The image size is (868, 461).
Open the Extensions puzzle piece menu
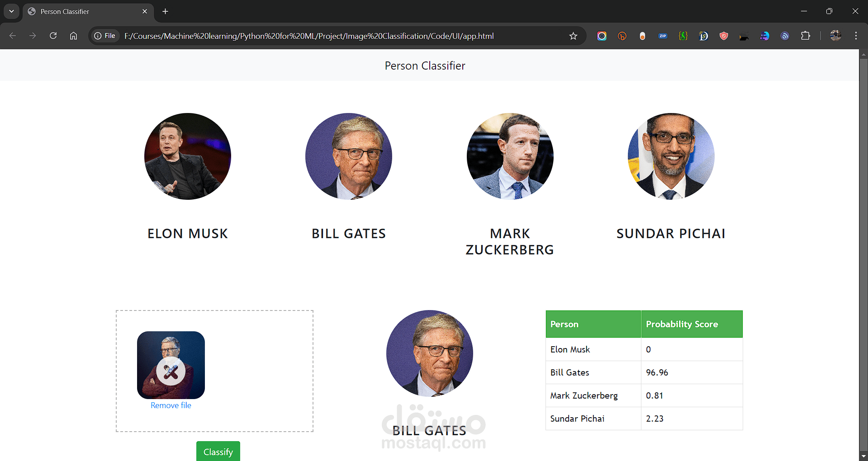coord(806,36)
